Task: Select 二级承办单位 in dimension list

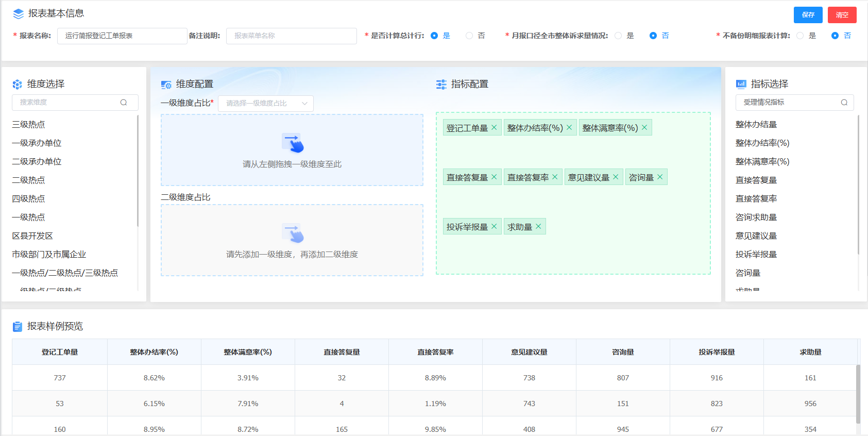Action: tap(37, 161)
